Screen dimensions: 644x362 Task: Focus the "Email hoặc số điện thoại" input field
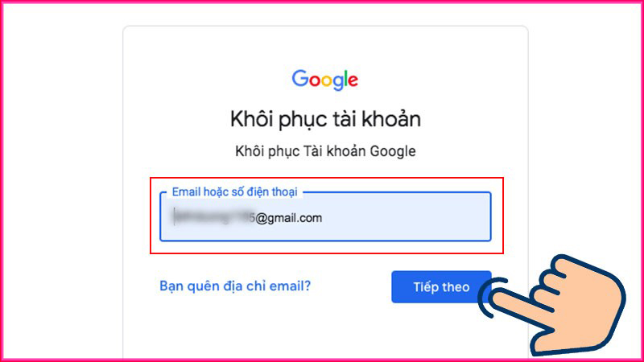[325, 216]
